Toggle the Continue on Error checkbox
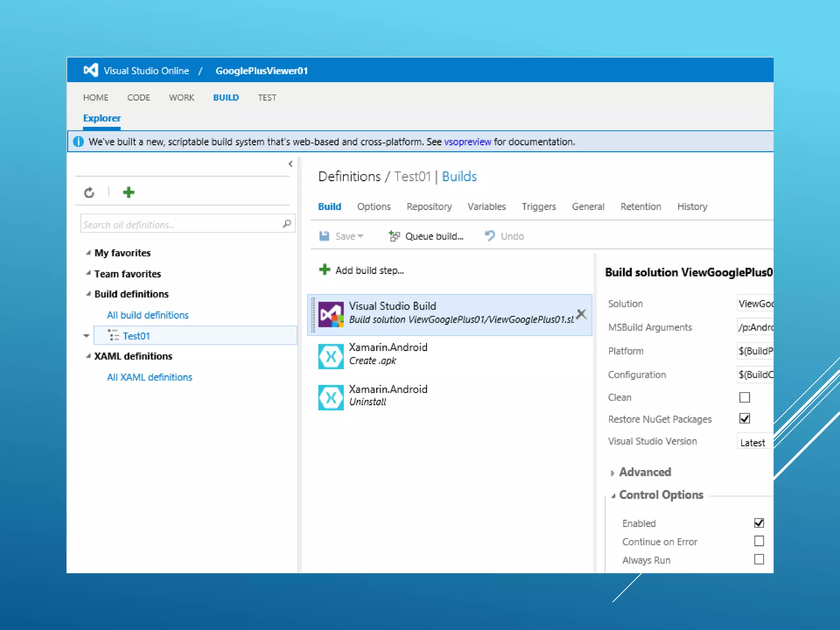840x630 pixels. point(759,541)
